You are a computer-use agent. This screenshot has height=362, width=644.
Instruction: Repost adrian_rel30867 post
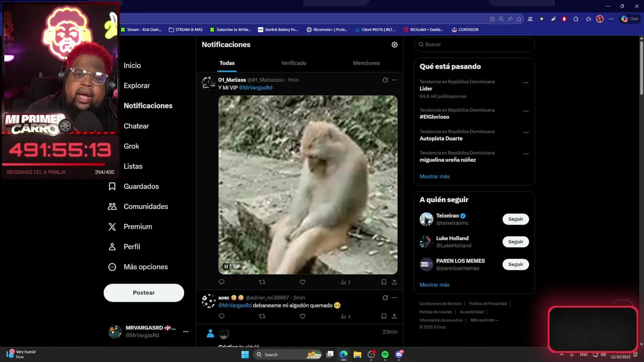pos(262,316)
